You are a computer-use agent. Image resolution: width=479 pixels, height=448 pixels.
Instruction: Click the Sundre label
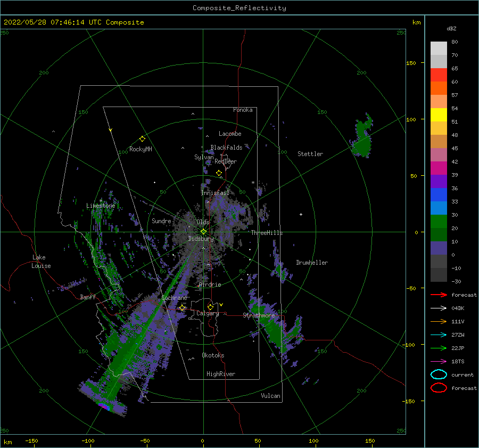pyautogui.click(x=161, y=221)
